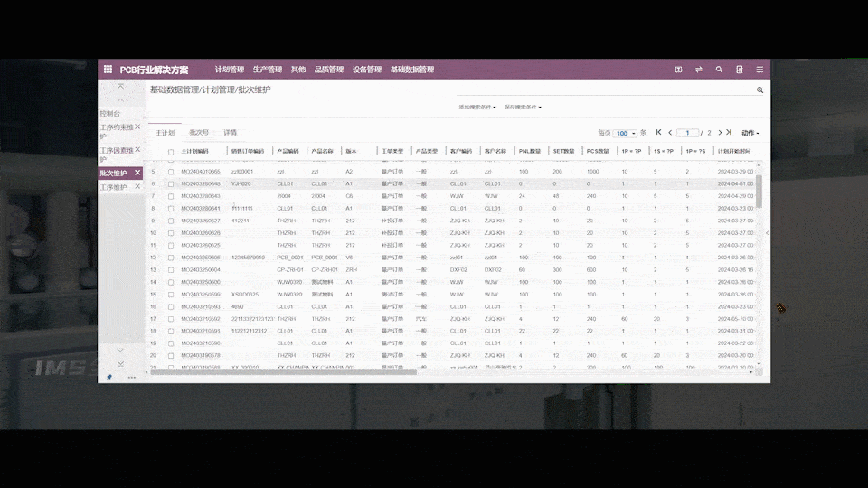Click the book layout icon in header
Viewport: 868px width, 488px height.
pyautogui.click(x=678, y=70)
